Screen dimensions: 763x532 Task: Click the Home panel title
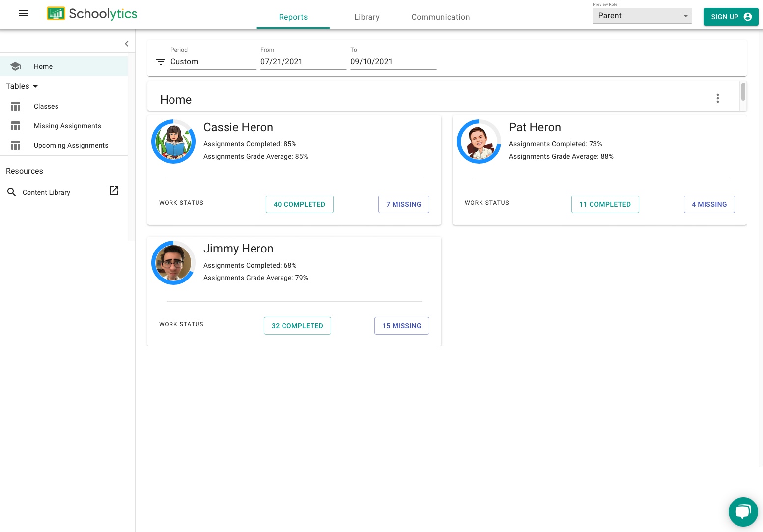(176, 100)
